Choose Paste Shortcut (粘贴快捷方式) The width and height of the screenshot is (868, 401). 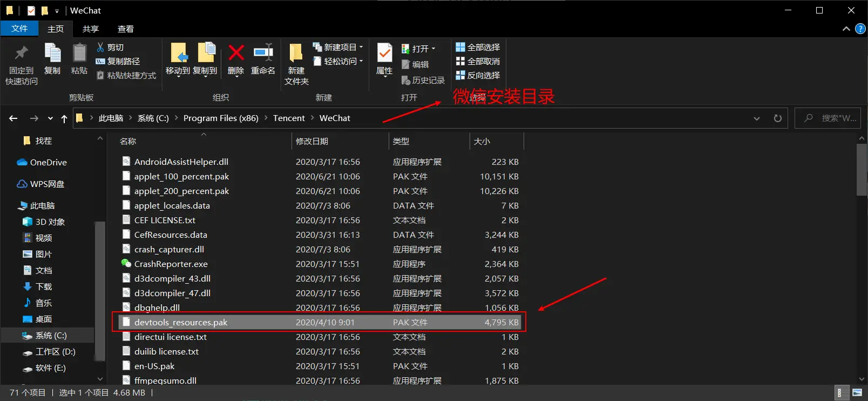[x=126, y=75]
